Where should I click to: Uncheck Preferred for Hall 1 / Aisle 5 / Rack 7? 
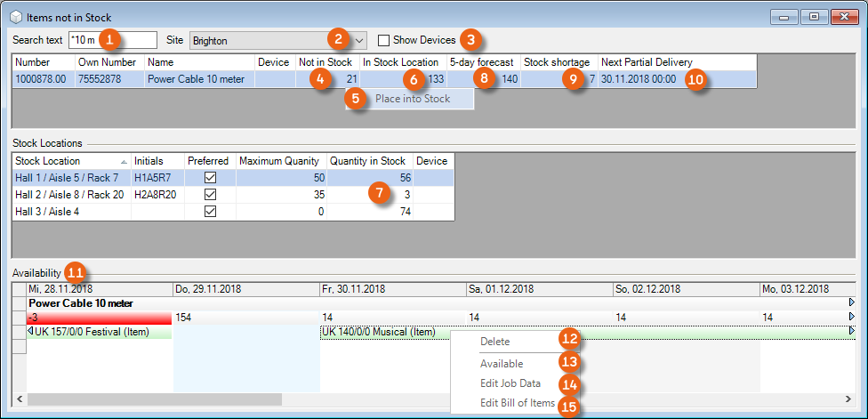tap(210, 178)
